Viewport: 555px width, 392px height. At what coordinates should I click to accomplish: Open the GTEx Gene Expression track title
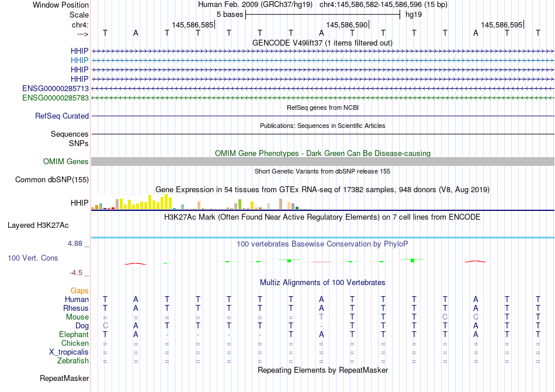(322, 190)
